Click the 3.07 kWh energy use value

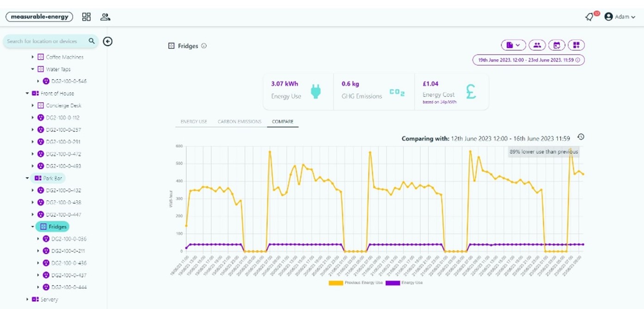coord(284,84)
